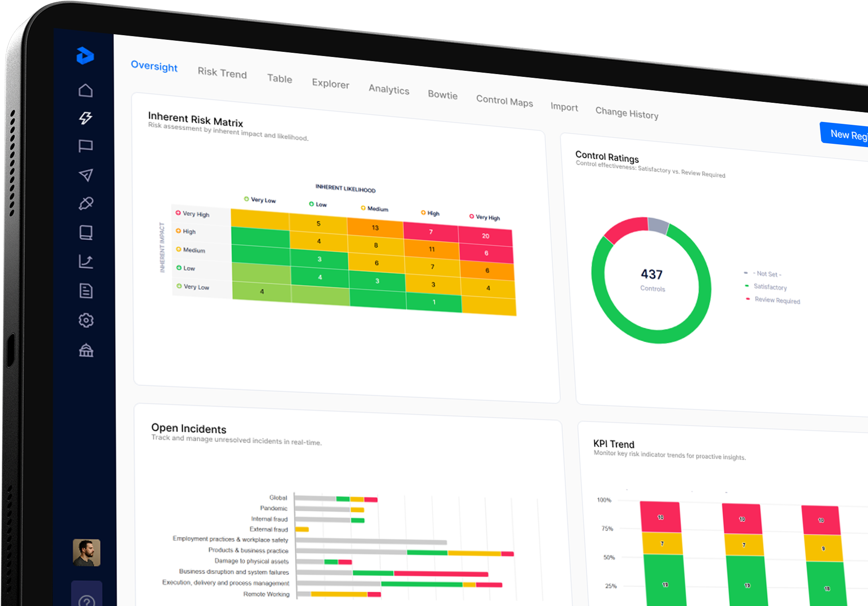The height and width of the screenshot is (606, 868).
Task: Open the Bowtie tab
Action: pyautogui.click(x=442, y=94)
